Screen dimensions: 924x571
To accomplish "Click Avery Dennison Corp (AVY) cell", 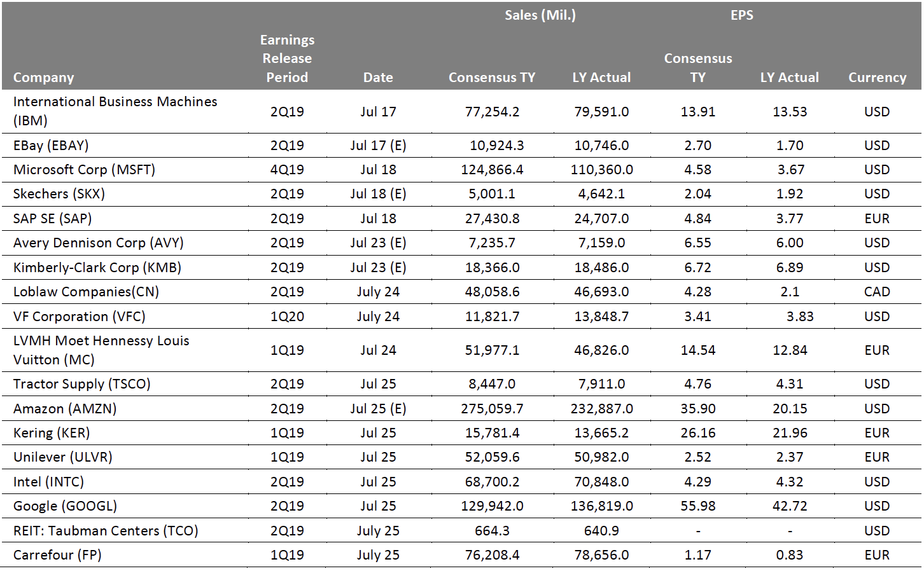I will tap(98, 243).
